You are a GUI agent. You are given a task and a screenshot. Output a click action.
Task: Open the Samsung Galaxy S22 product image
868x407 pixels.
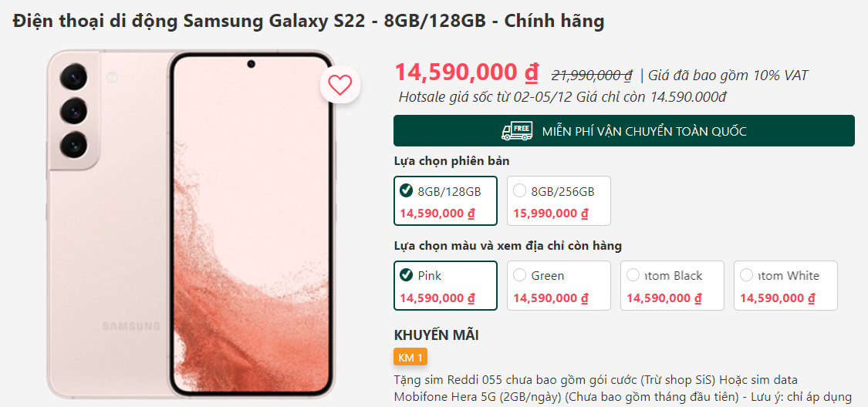point(191,224)
